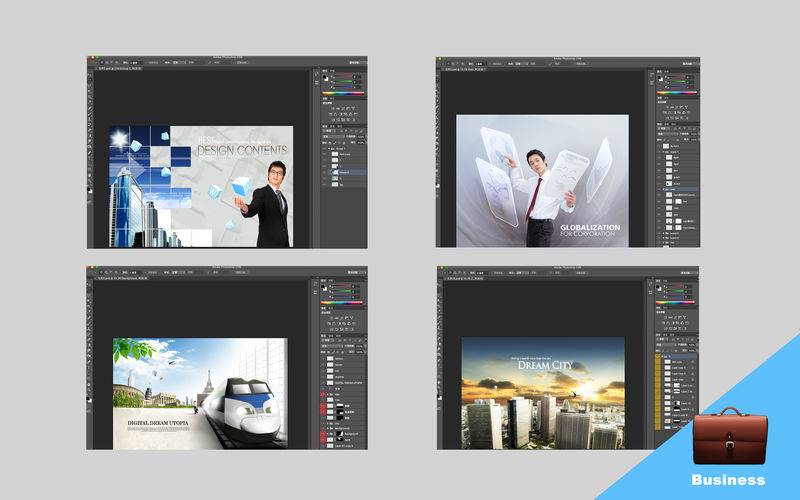Open workspace switcher in Dream City options bar
800x500 pixels.
(689, 272)
